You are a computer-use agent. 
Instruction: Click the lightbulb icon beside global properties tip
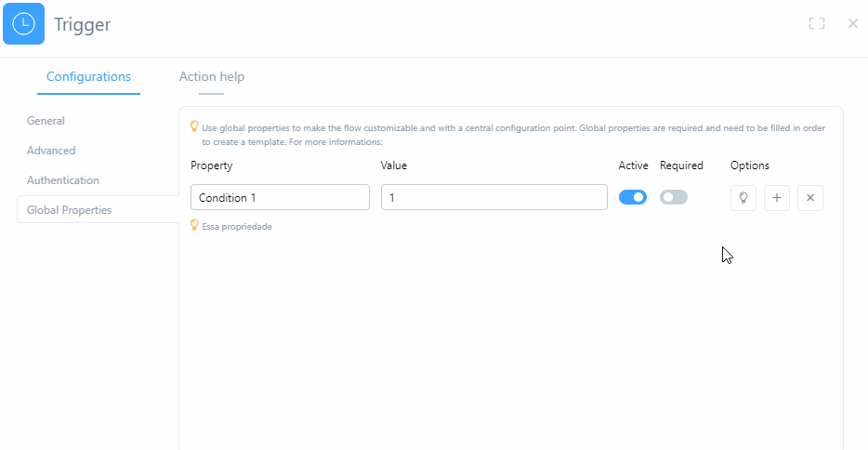[195, 126]
